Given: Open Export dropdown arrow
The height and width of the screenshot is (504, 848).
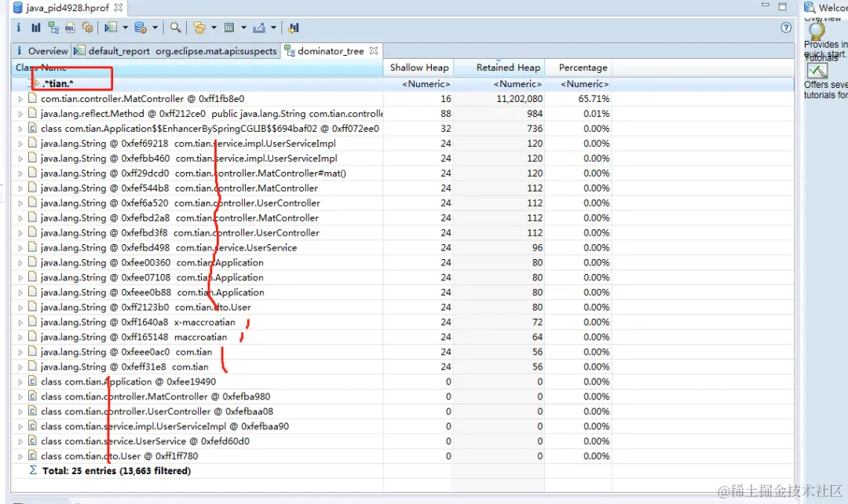Looking at the screenshot, I should (274, 27).
